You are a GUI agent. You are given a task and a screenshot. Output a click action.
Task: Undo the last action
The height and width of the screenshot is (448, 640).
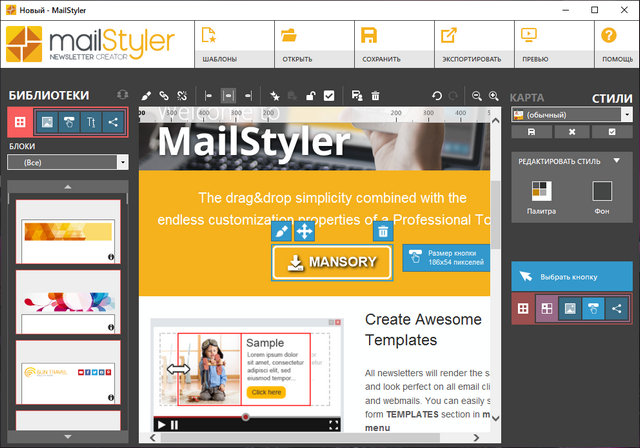coord(437,96)
